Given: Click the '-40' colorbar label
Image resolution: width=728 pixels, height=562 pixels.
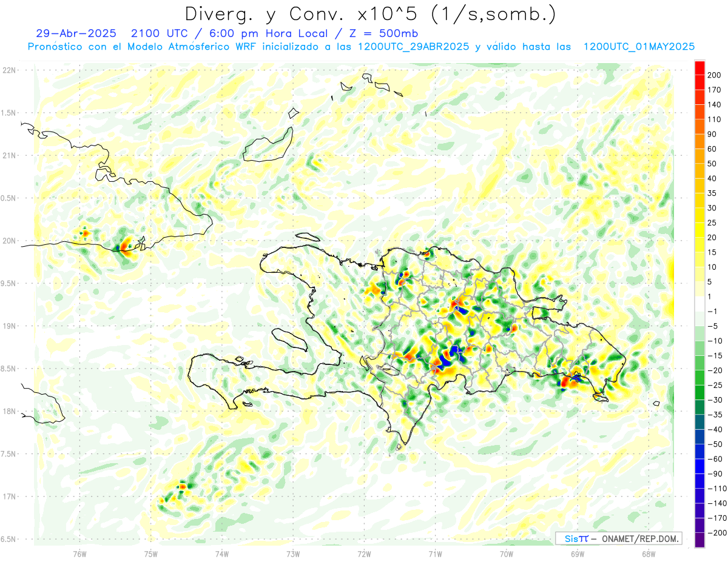Looking at the screenshot, I should click(x=714, y=429).
